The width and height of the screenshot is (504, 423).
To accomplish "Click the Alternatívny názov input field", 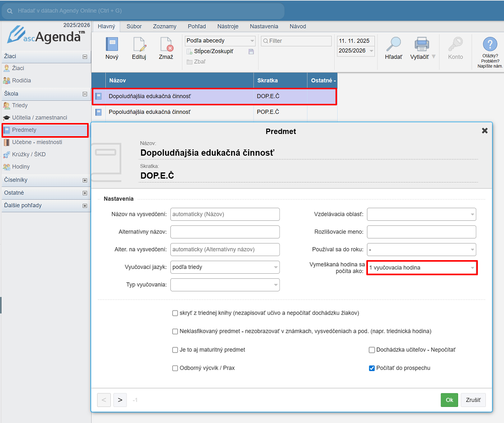I will (x=225, y=232).
